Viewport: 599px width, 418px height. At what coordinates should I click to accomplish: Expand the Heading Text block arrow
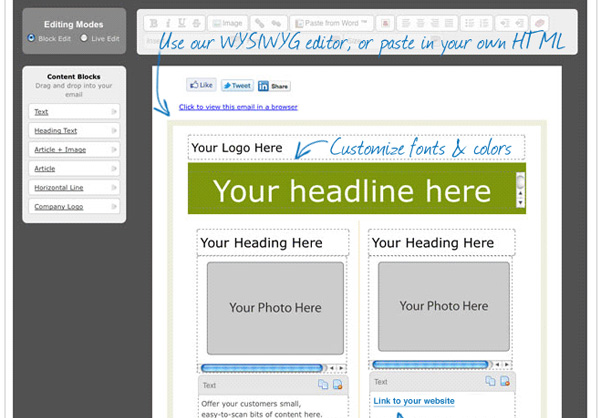114,131
